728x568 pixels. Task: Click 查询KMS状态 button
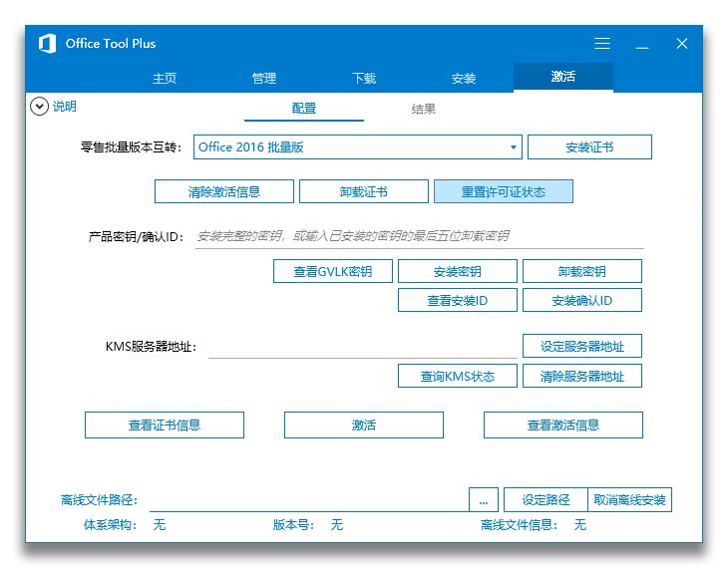coord(458,376)
